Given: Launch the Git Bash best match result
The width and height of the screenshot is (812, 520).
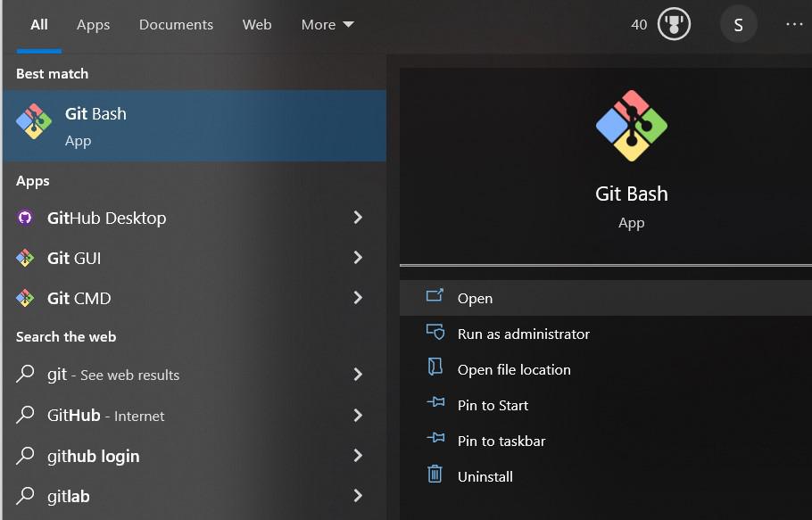Looking at the screenshot, I should 195,126.
